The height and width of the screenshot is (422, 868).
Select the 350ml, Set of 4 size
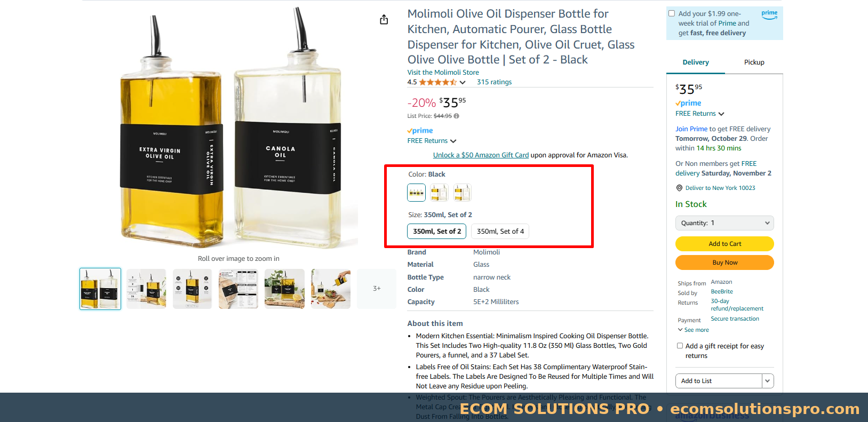tap(500, 231)
